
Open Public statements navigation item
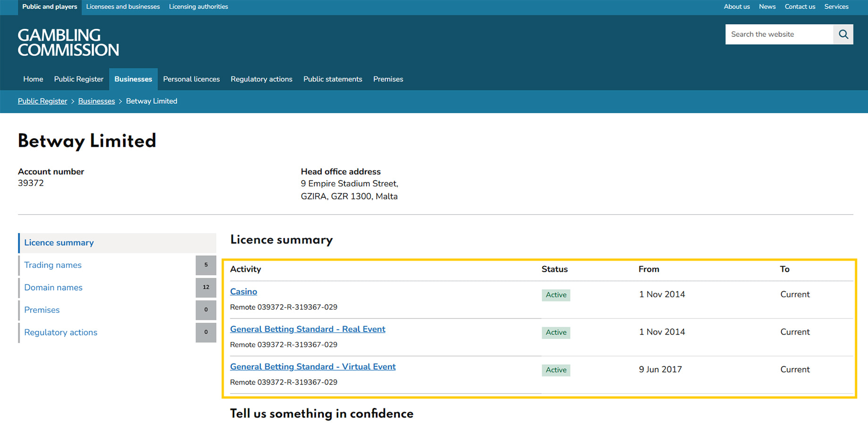click(333, 79)
